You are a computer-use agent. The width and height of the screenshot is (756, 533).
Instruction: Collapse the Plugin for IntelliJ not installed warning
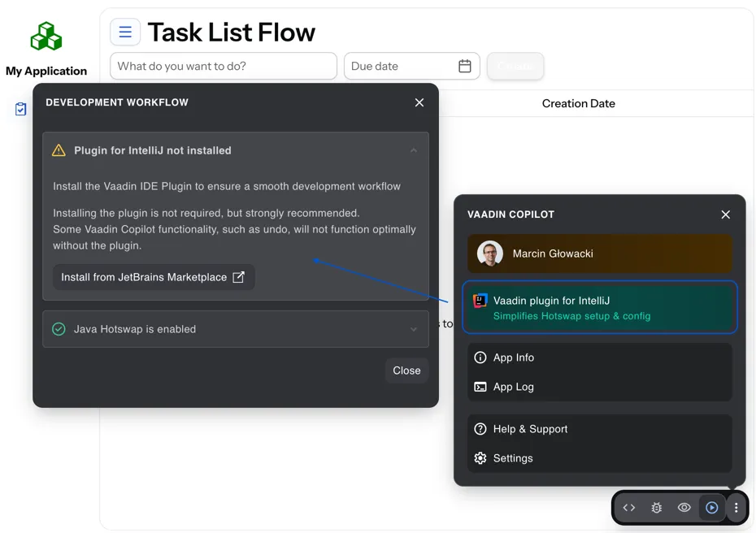(x=414, y=150)
